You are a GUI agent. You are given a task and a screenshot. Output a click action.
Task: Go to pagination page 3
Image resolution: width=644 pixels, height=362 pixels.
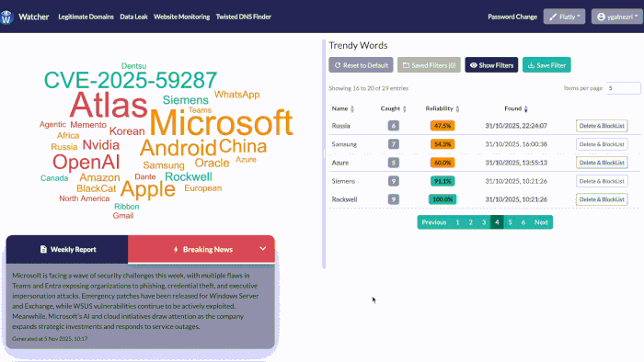484,222
